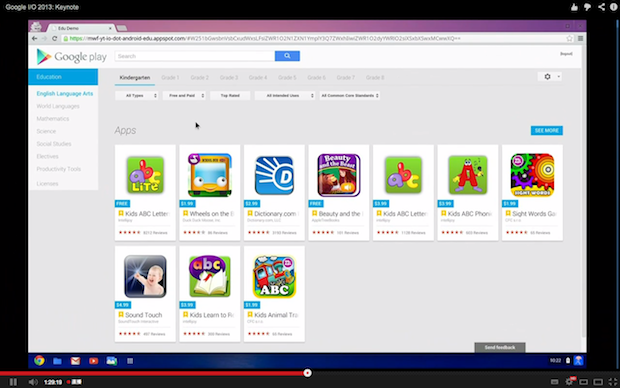Mute the video with speaker icon
This screenshot has height=388, width=620.
coord(33,382)
